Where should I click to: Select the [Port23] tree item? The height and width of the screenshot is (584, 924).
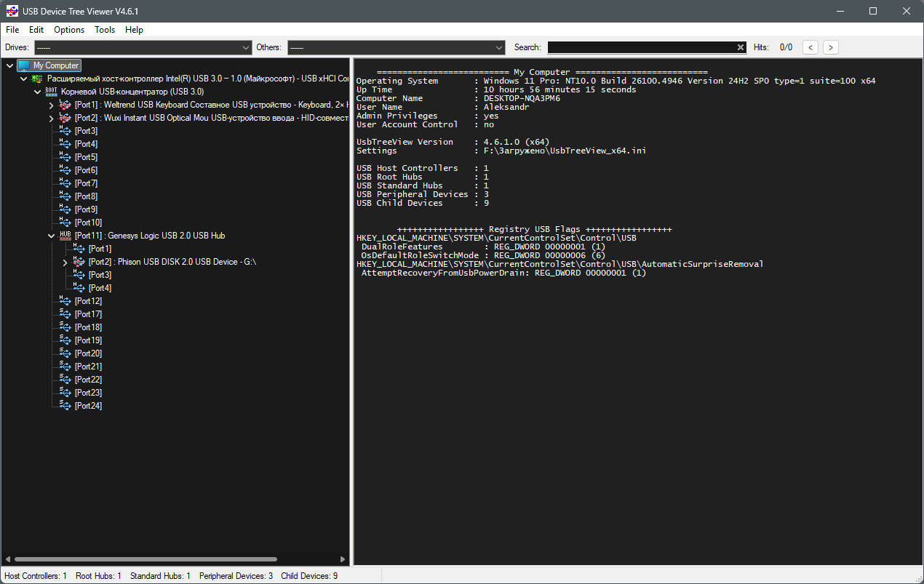[x=88, y=393]
